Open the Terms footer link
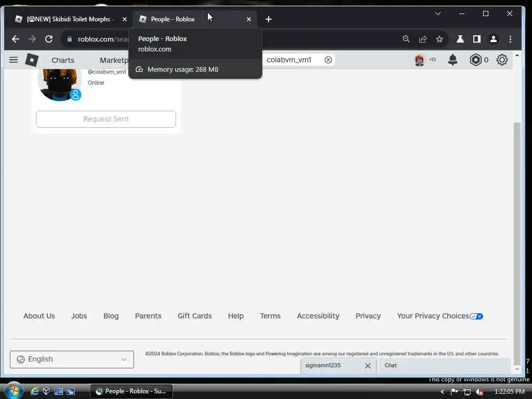The image size is (532, 399). coord(270,316)
